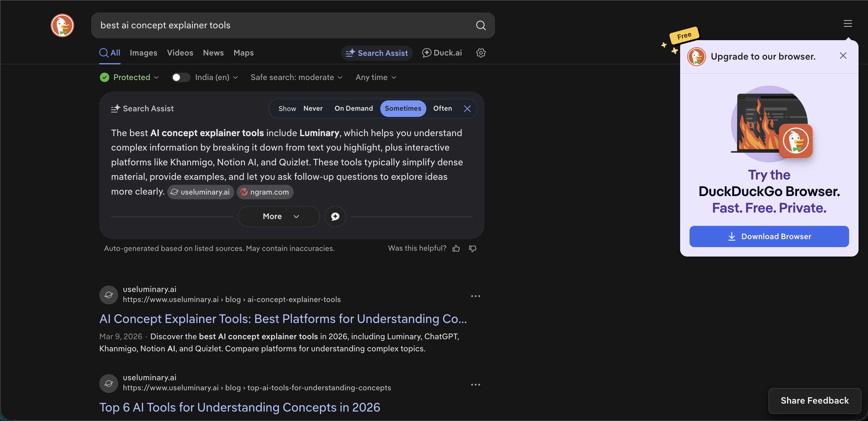Open Top 6 AI Tools for Understanding Concepts link
The width and height of the screenshot is (868, 421).
pos(240,407)
